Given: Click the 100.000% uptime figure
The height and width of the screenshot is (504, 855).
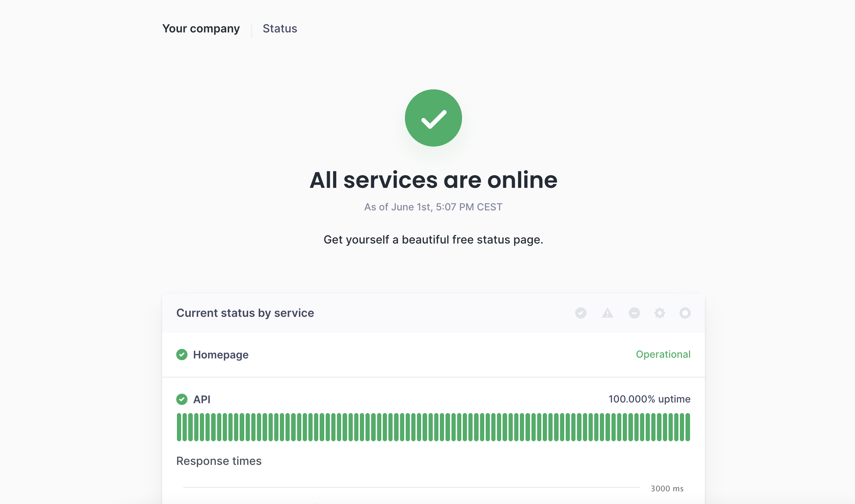Looking at the screenshot, I should click(649, 399).
